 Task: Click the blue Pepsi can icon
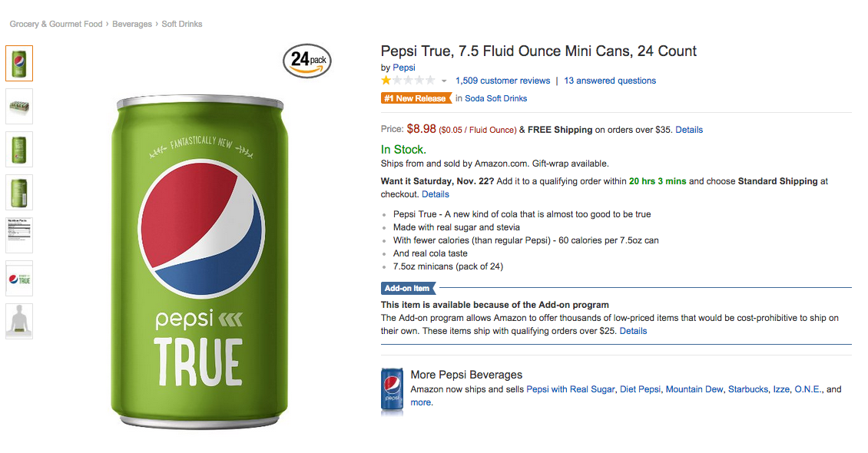coord(392,392)
